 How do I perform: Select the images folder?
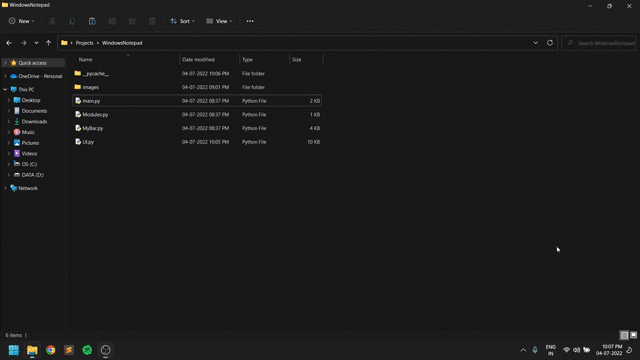point(197,87)
